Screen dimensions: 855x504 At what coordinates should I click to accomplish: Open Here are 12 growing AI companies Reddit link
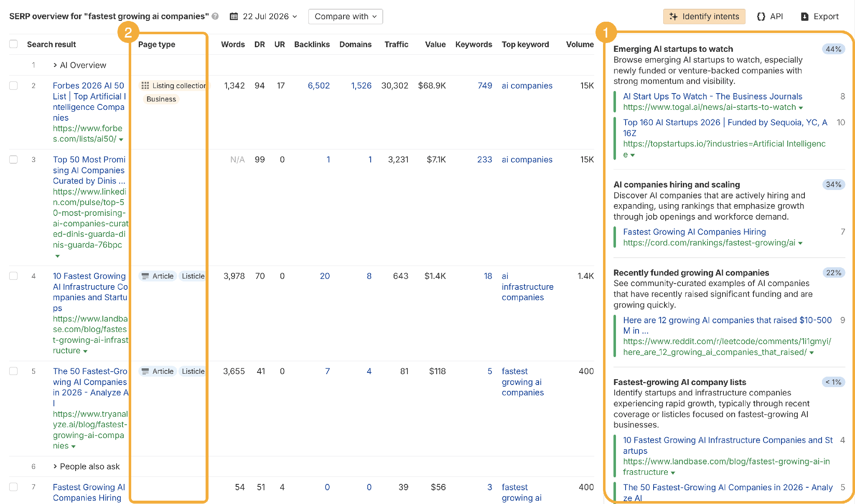pos(727,325)
